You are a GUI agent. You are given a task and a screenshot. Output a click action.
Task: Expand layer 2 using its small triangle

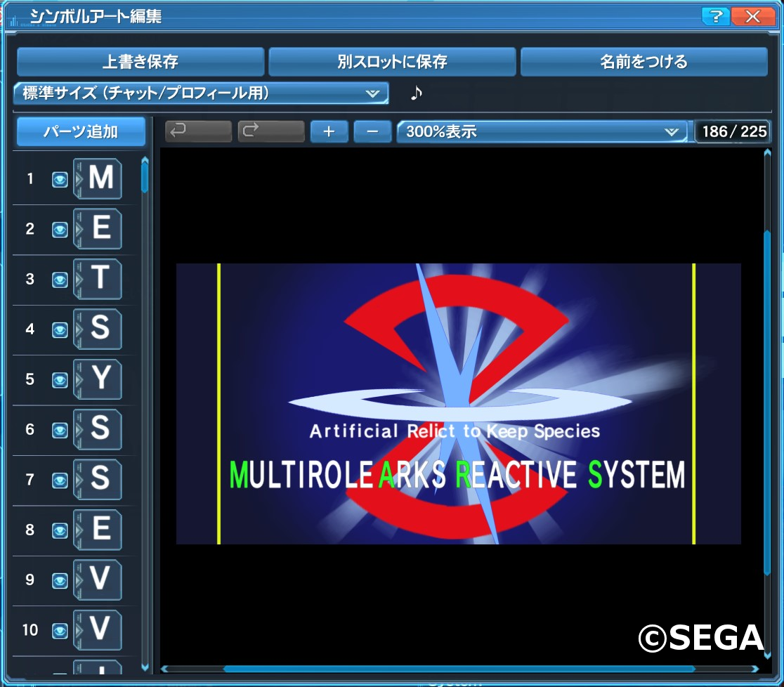(x=78, y=228)
